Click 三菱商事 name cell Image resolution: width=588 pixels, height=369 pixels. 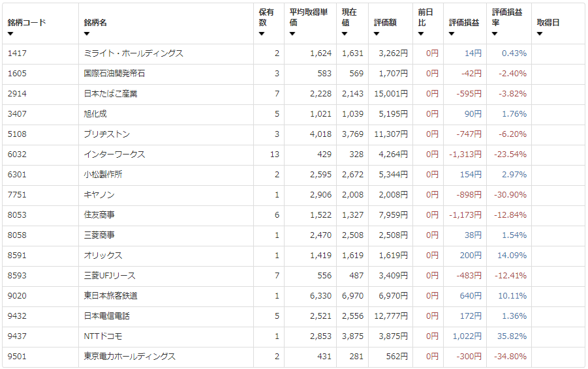pos(99,235)
